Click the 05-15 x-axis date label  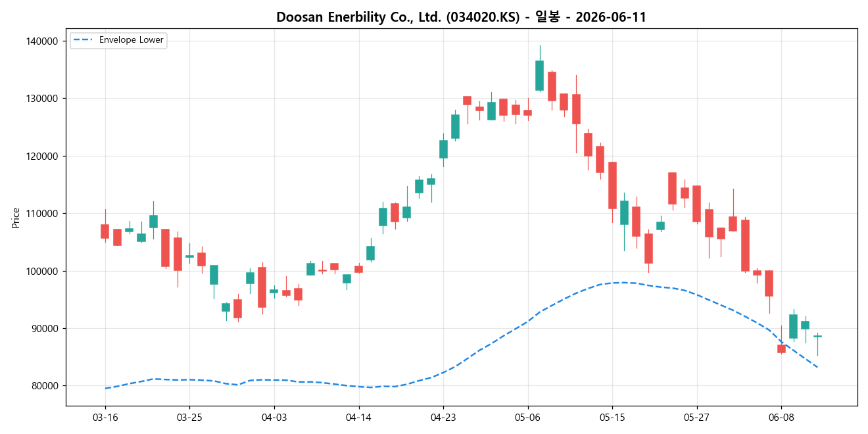(612, 417)
